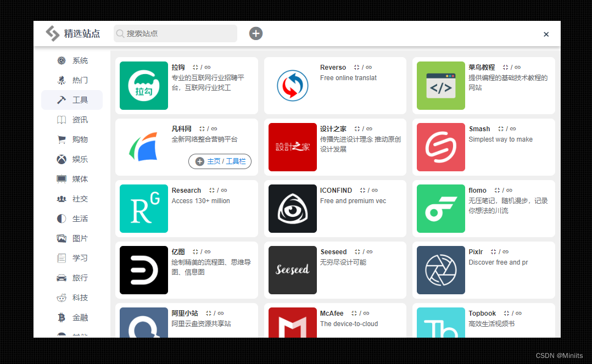Click the McAfee title text
Image resolution: width=592 pixels, height=364 pixels.
[x=332, y=313]
